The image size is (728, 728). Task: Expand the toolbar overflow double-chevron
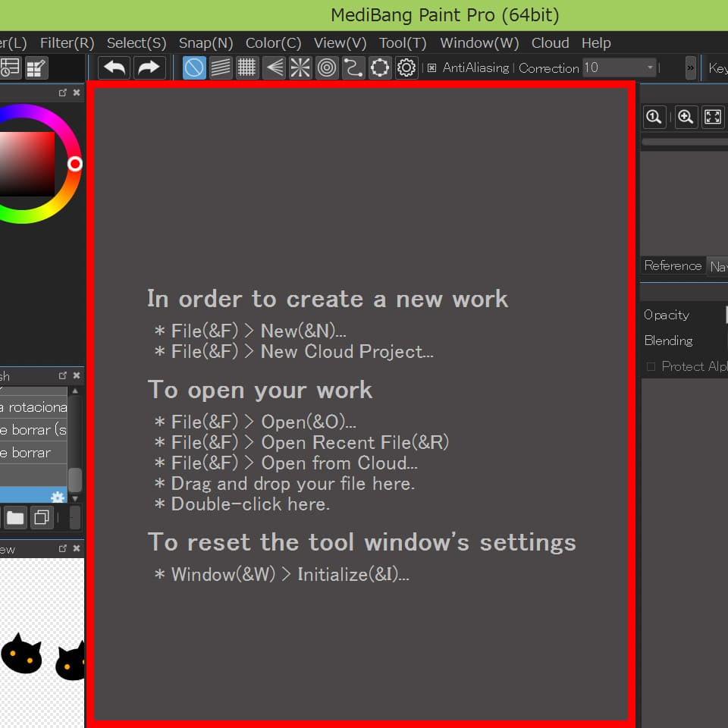click(690, 67)
